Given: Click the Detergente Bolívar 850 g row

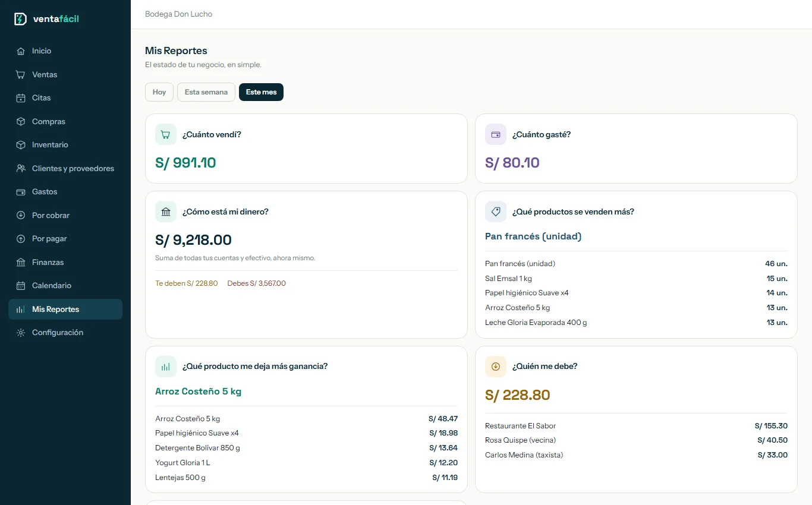Looking at the screenshot, I should pyautogui.click(x=306, y=448).
